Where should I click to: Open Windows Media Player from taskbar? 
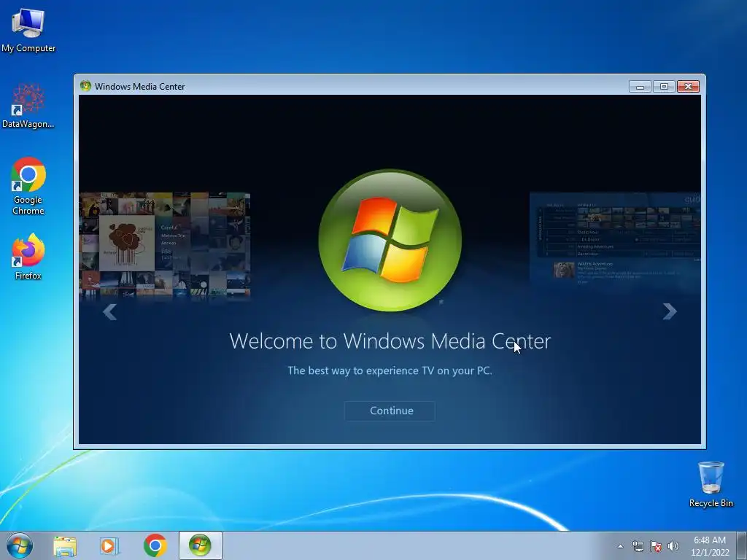coord(109,546)
